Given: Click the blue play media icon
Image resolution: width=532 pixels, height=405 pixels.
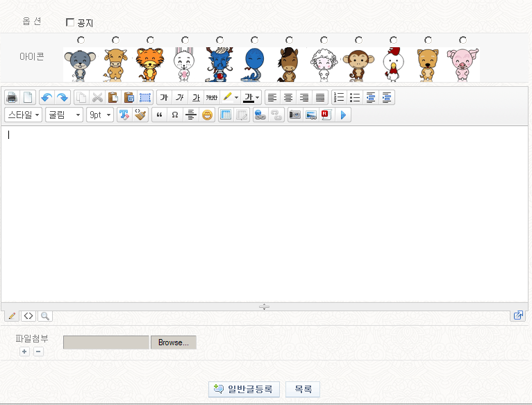Looking at the screenshot, I should click(343, 115).
